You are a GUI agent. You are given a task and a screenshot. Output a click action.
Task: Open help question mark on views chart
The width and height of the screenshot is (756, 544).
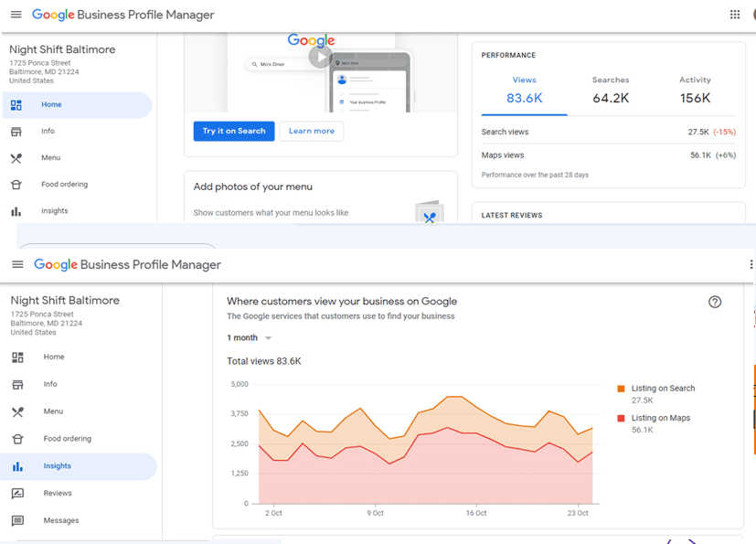pos(715,302)
